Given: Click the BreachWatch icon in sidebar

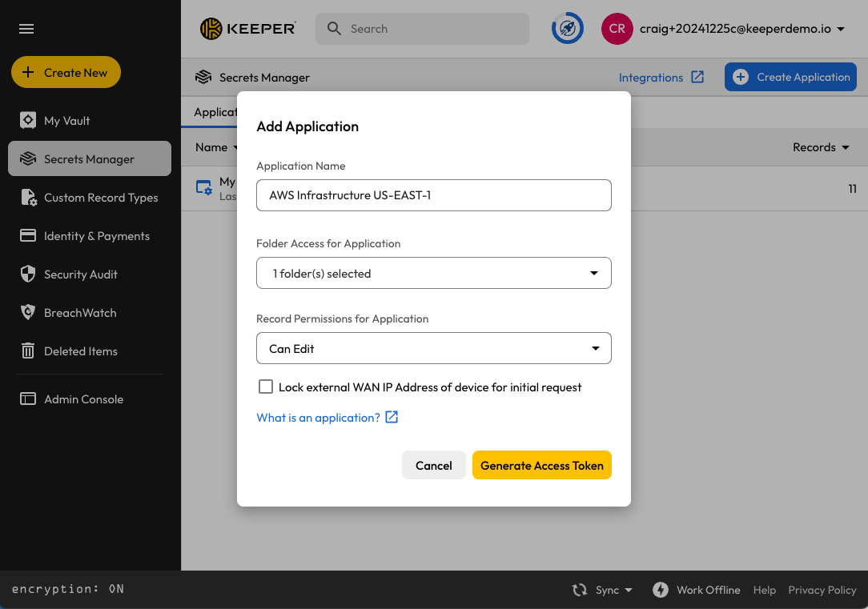Looking at the screenshot, I should pyautogui.click(x=28, y=313).
